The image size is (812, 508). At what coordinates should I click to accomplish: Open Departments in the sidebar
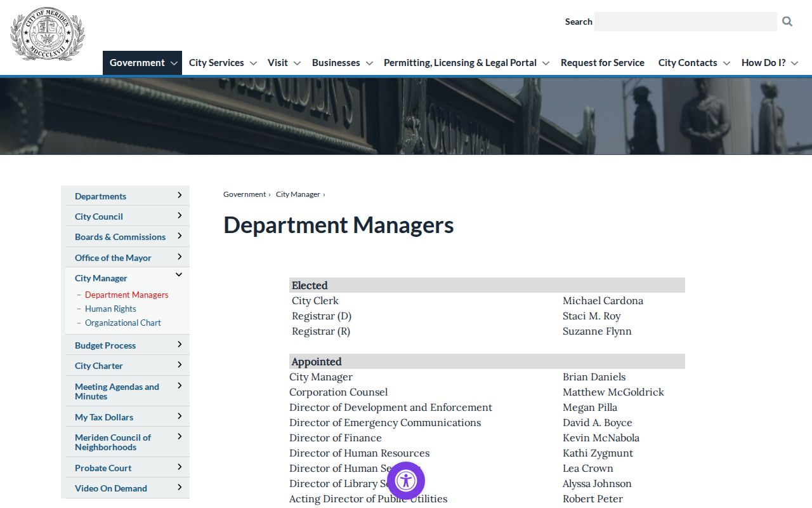point(100,196)
